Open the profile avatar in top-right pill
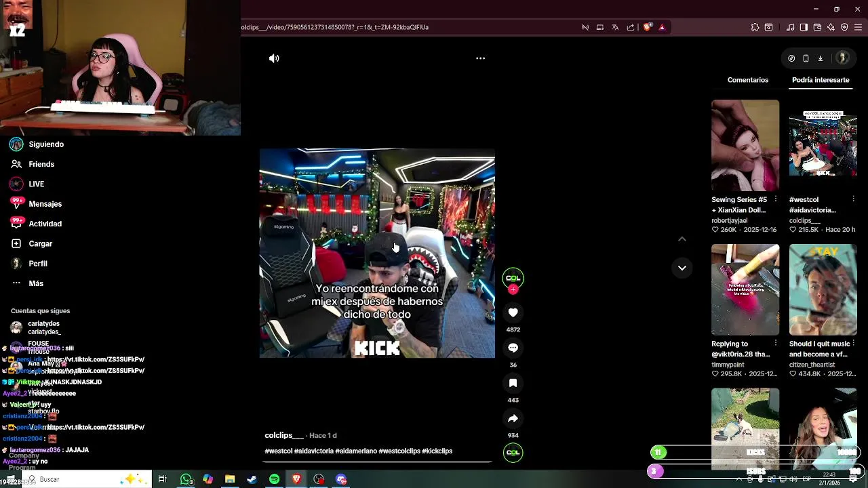868x488 pixels. click(x=842, y=58)
